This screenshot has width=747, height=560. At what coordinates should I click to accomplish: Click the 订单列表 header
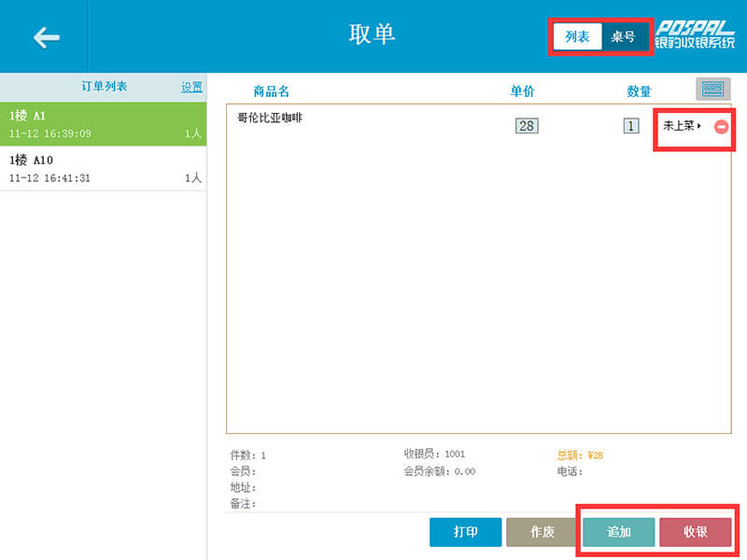pyautogui.click(x=104, y=87)
